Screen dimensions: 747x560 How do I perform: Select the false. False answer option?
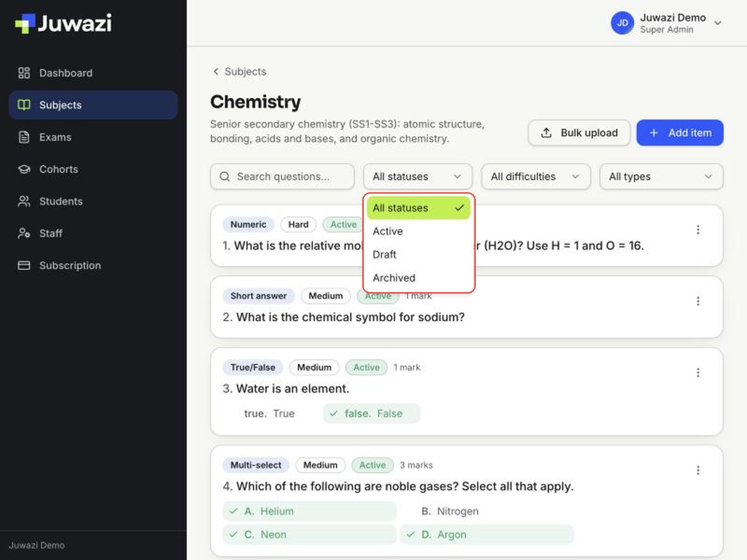372,413
